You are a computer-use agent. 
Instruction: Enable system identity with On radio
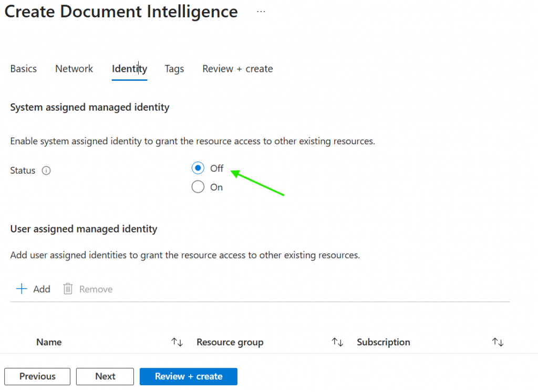pos(198,187)
